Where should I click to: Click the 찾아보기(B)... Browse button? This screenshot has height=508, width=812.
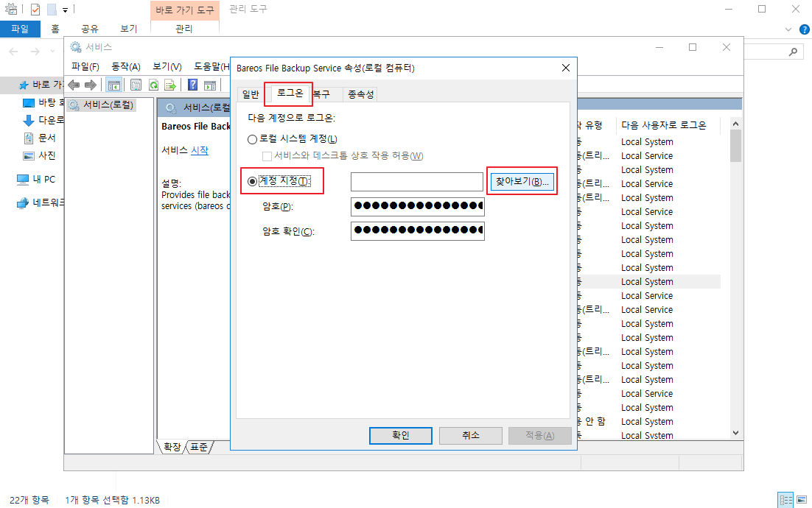pyautogui.click(x=522, y=182)
